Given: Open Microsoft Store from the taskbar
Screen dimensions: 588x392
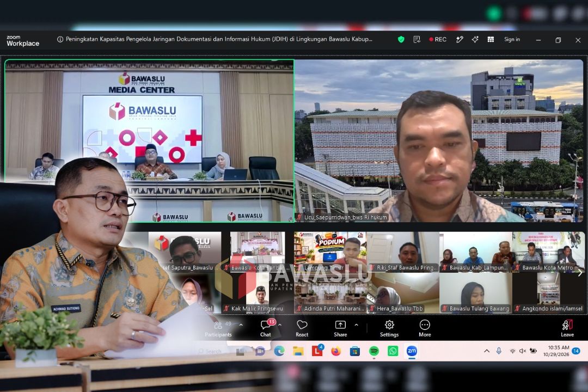Looking at the screenshot, I should point(355,351).
